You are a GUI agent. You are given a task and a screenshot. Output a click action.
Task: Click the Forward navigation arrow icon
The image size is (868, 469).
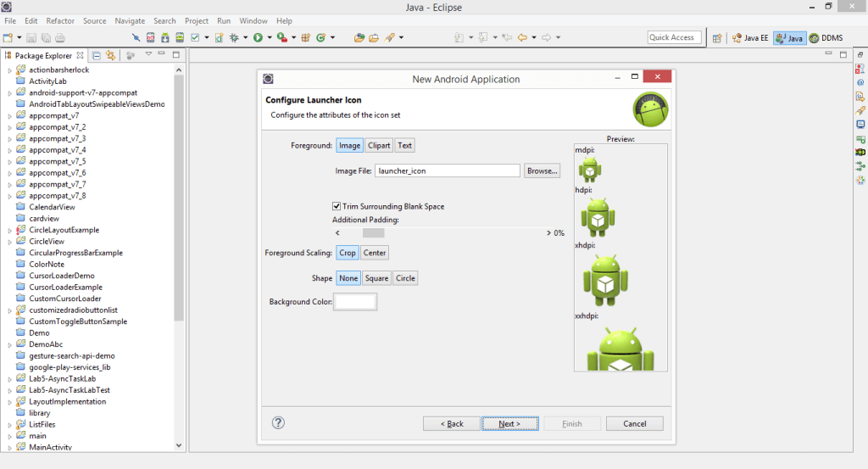(x=547, y=37)
